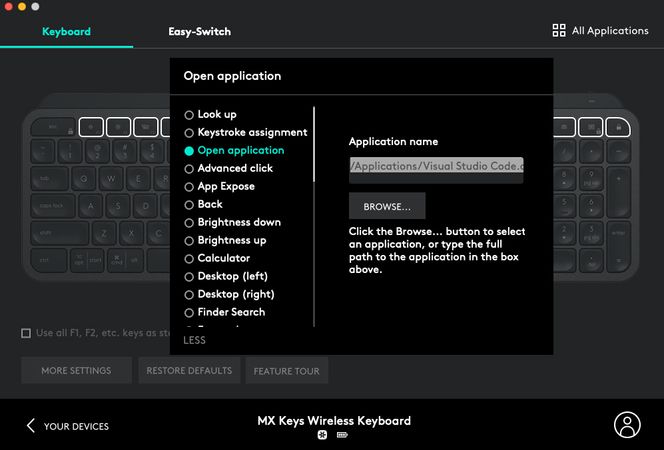Choose the Look up radio option
The width and height of the screenshot is (664, 450).
tap(210, 114)
